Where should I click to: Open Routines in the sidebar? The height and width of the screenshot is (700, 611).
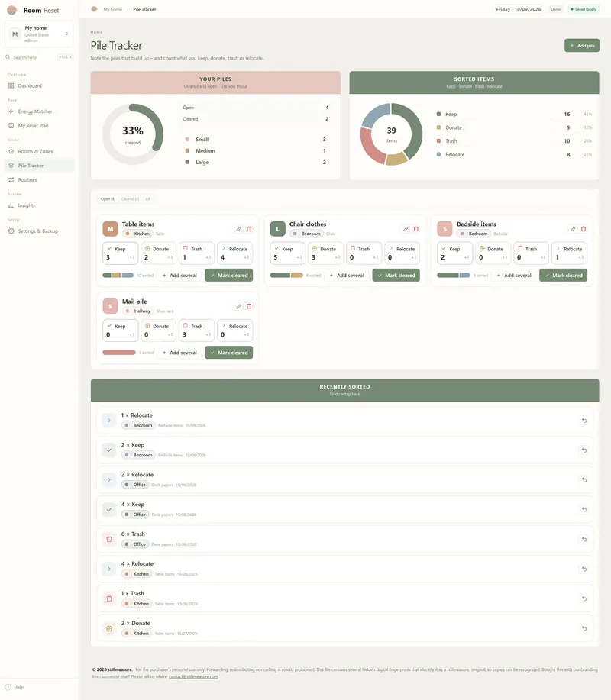point(39,180)
